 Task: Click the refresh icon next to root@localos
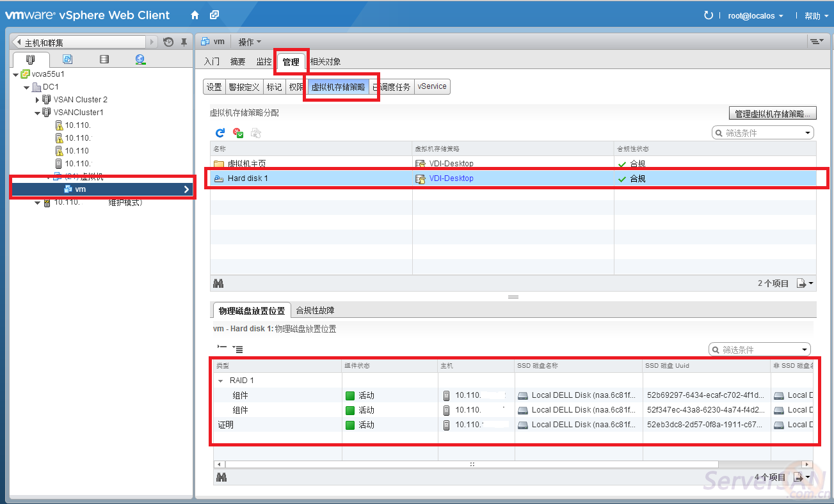click(708, 15)
